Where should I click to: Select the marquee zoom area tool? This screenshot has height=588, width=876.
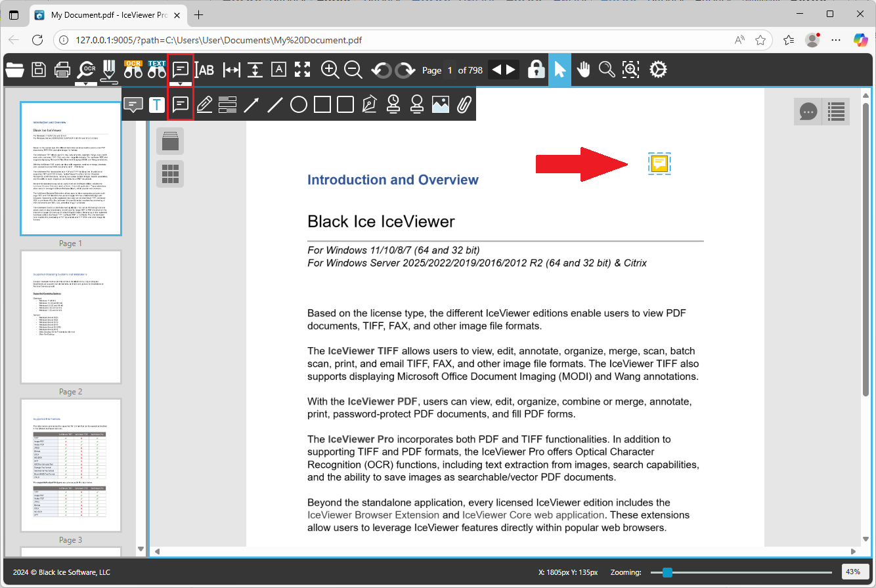pyautogui.click(x=630, y=70)
